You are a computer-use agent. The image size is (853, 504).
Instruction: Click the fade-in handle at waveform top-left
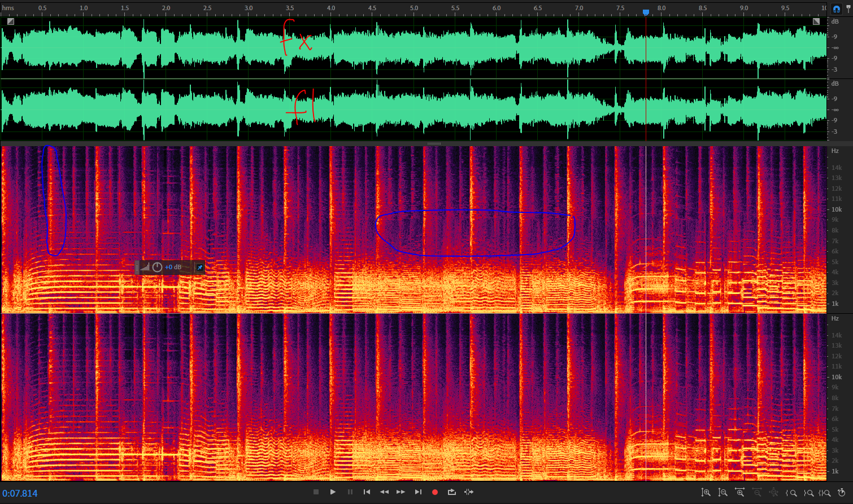tap(11, 21)
